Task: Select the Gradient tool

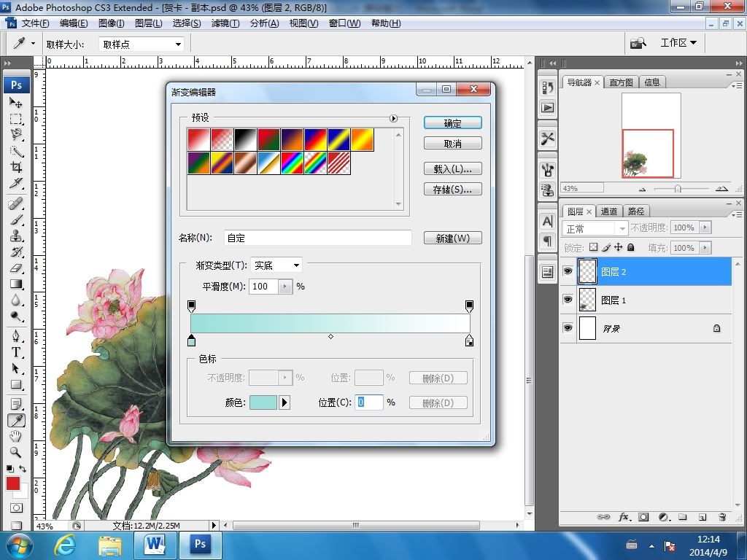Action: point(16,284)
